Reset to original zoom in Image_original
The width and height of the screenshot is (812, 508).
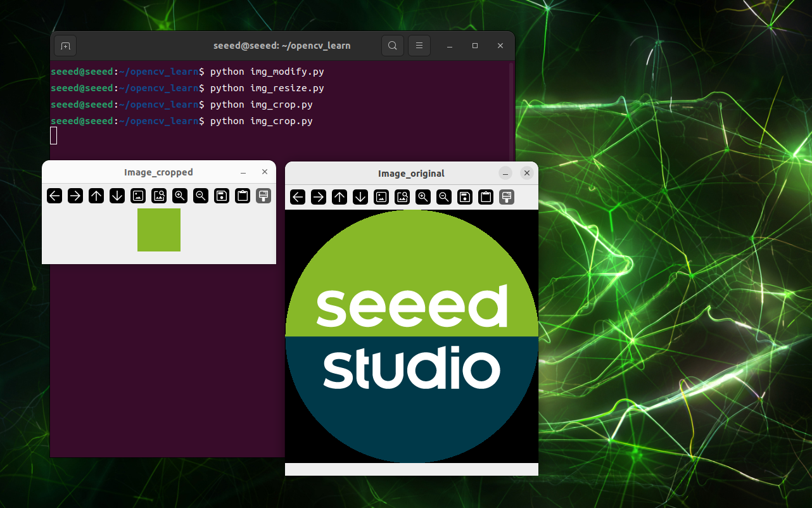click(381, 197)
